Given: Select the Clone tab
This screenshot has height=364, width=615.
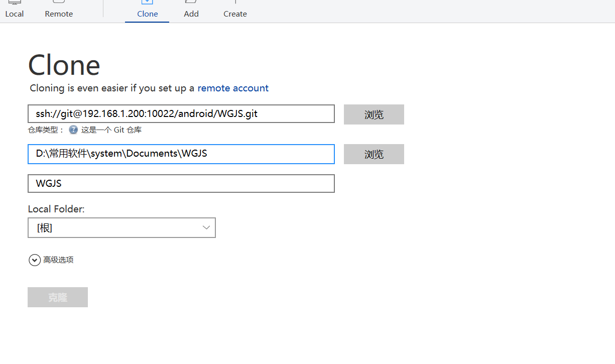Looking at the screenshot, I should click(147, 10).
